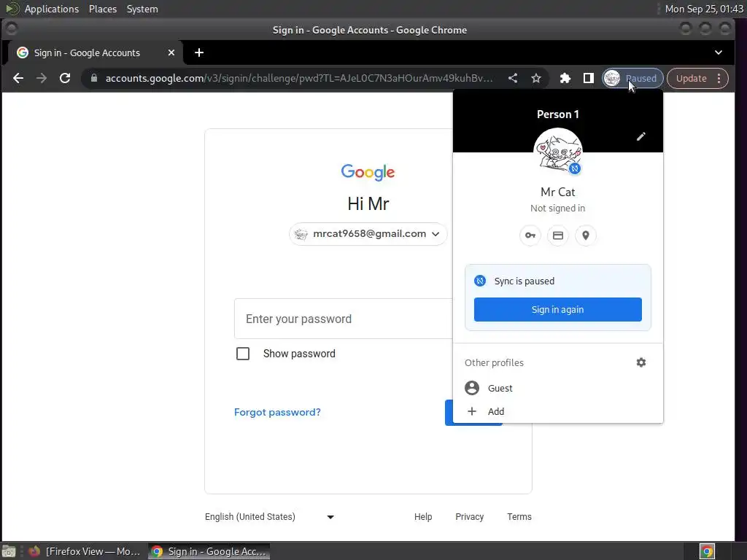Open the Help link
747x560 pixels.
point(423,517)
